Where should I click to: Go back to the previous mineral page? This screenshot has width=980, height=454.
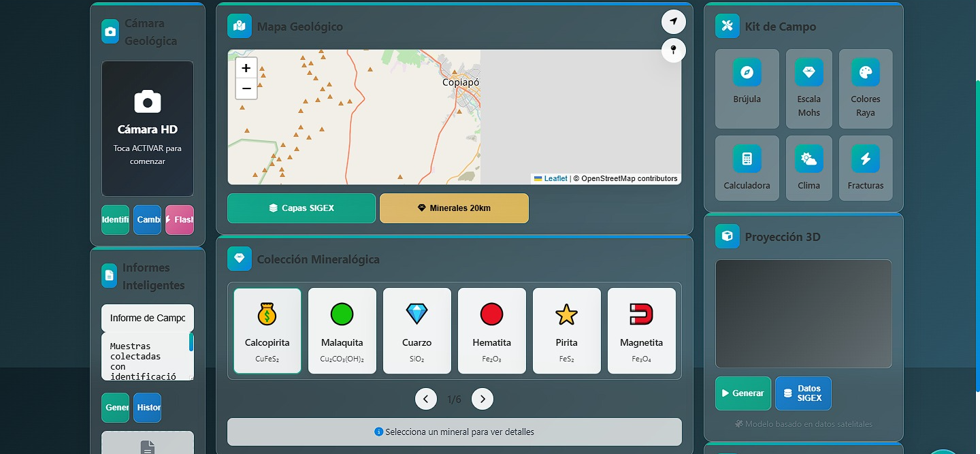click(x=426, y=399)
